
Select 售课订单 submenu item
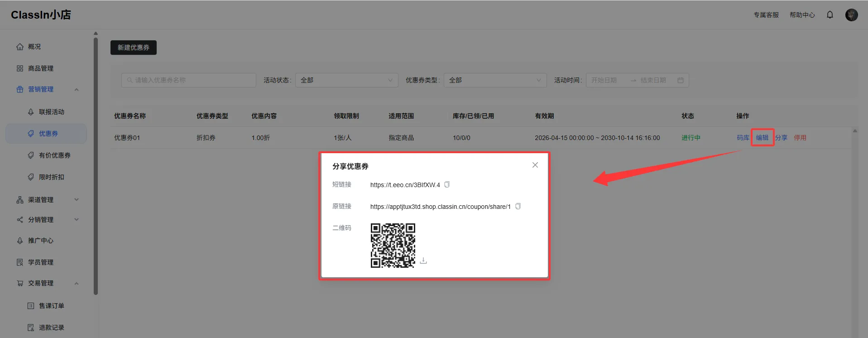tap(52, 306)
